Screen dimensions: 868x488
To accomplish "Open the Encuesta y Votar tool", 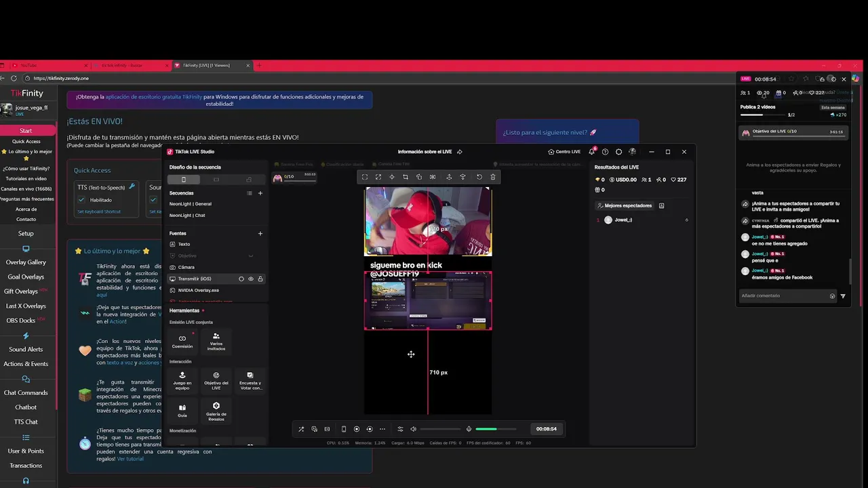I will pyautogui.click(x=250, y=380).
